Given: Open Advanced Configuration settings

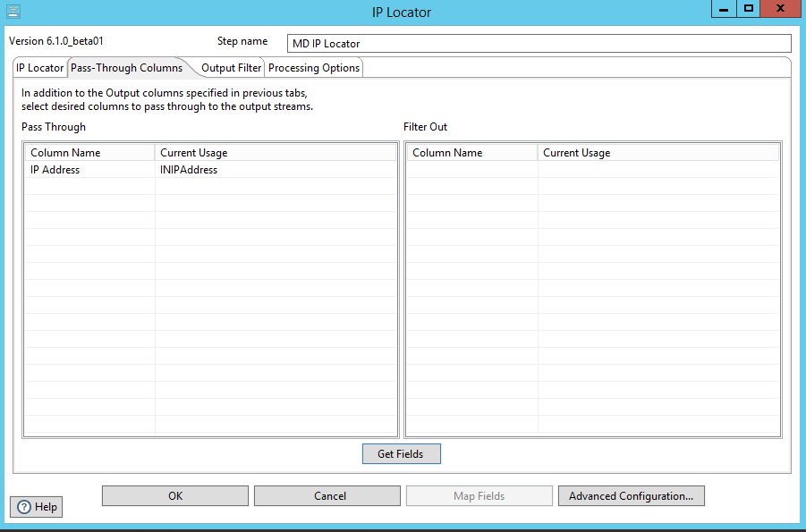Looking at the screenshot, I should click(631, 496).
